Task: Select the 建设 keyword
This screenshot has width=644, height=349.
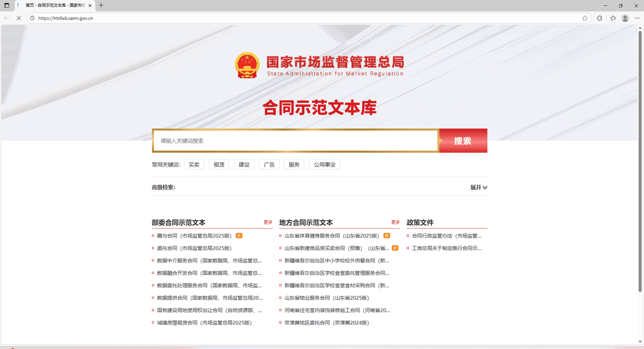Action: pos(244,165)
